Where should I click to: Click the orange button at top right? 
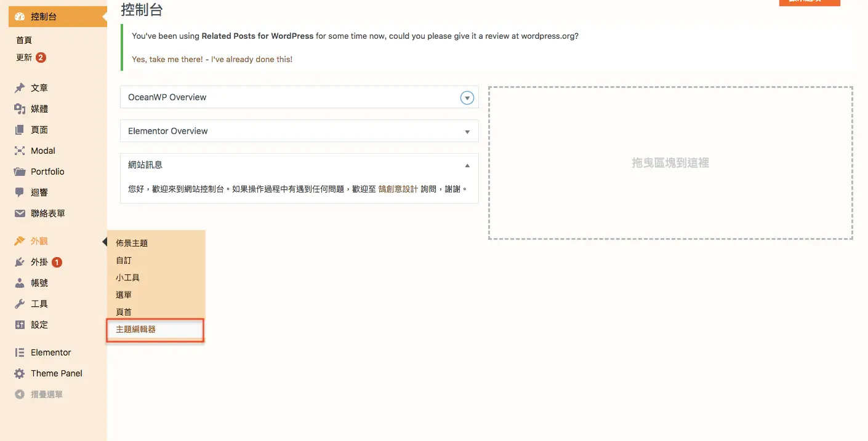coord(810,2)
